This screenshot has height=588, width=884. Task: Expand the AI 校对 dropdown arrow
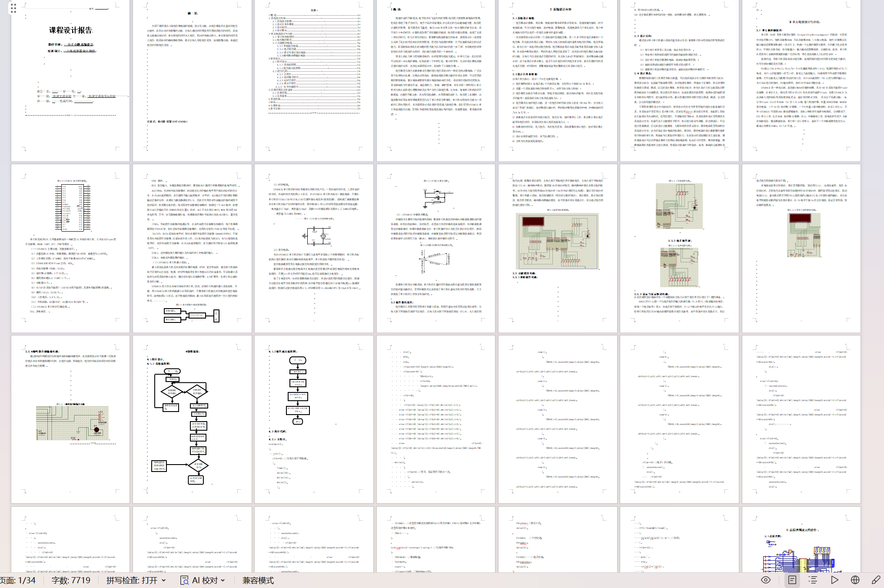pyautogui.click(x=223, y=580)
